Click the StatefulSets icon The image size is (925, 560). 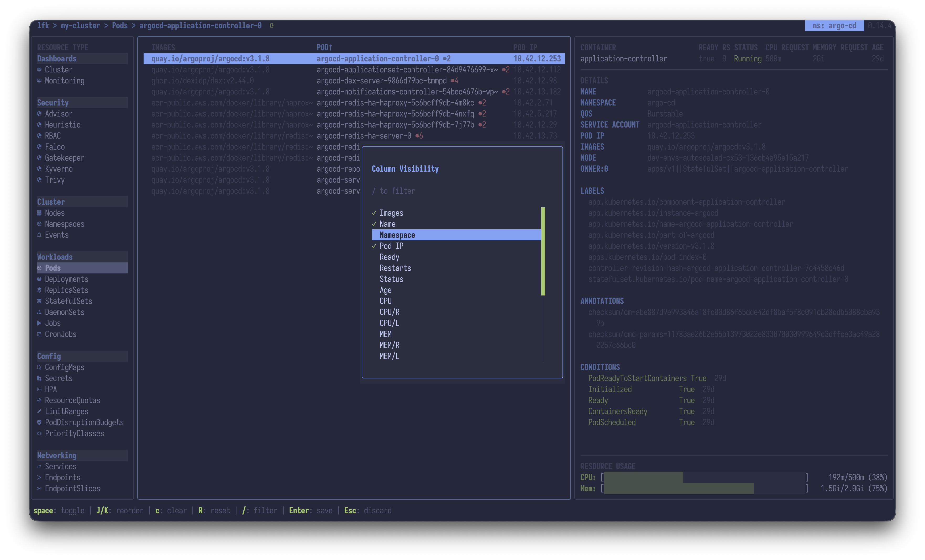(39, 301)
